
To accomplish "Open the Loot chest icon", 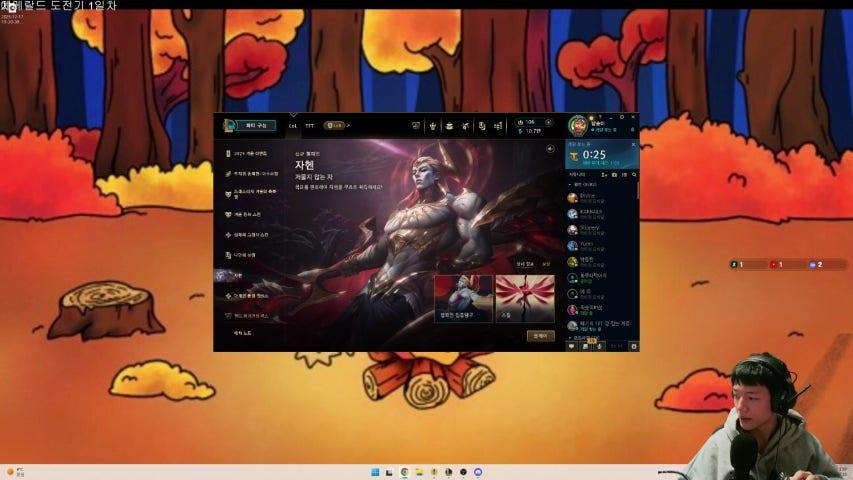I will (449, 126).
